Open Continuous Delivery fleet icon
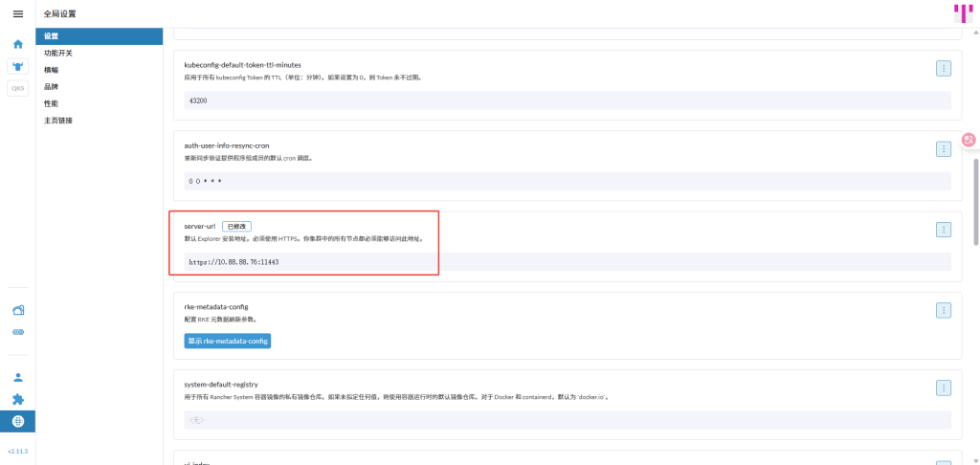Screen dimensions: 980x465 [x=17, y=332]
